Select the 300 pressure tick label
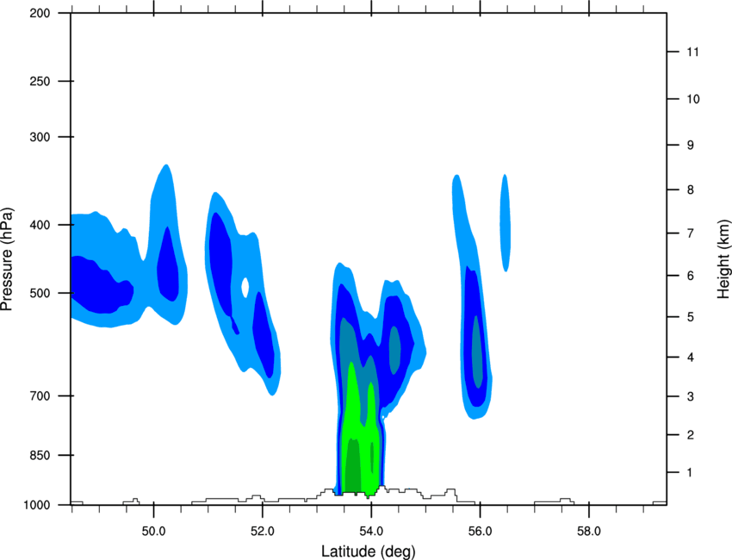 40,137
